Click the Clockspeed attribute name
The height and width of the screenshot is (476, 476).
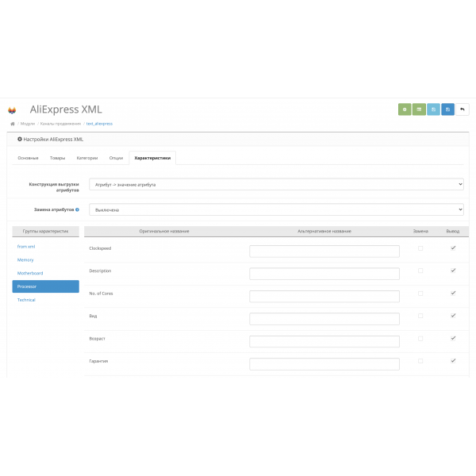[x=100, y=248]
